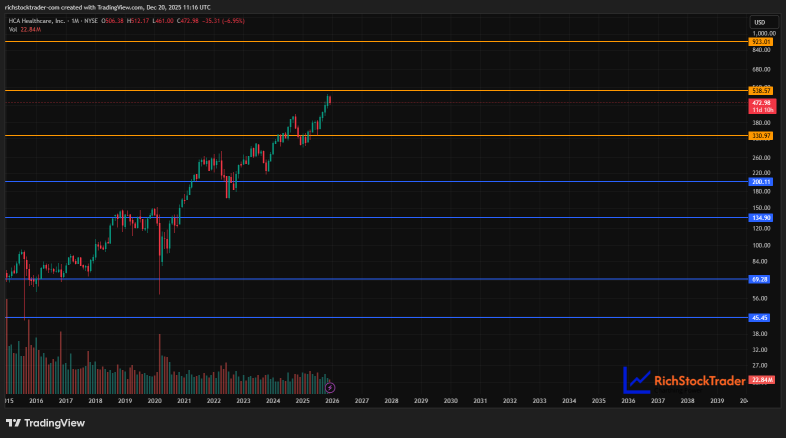Click the 69.28 blue price label

[759, 280]
